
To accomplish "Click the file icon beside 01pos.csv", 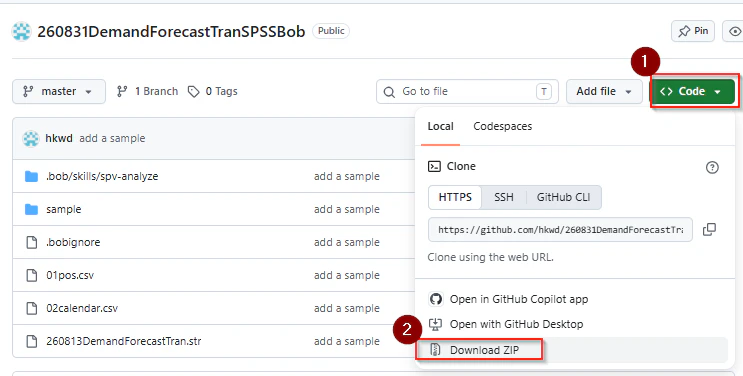I will click(31, 275).
